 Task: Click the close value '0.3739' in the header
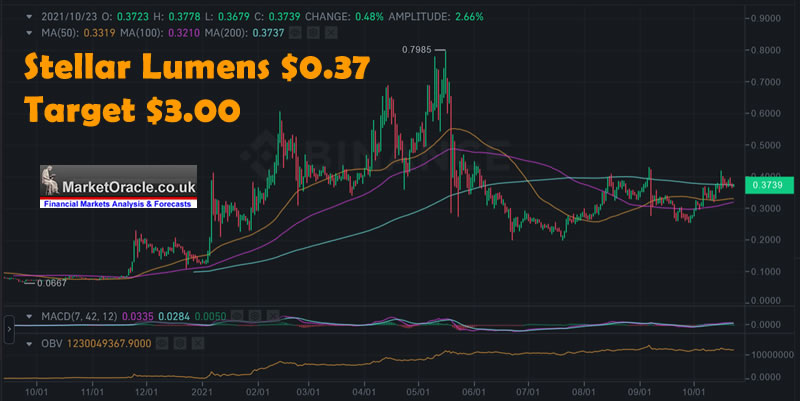(x=284, y=17)
